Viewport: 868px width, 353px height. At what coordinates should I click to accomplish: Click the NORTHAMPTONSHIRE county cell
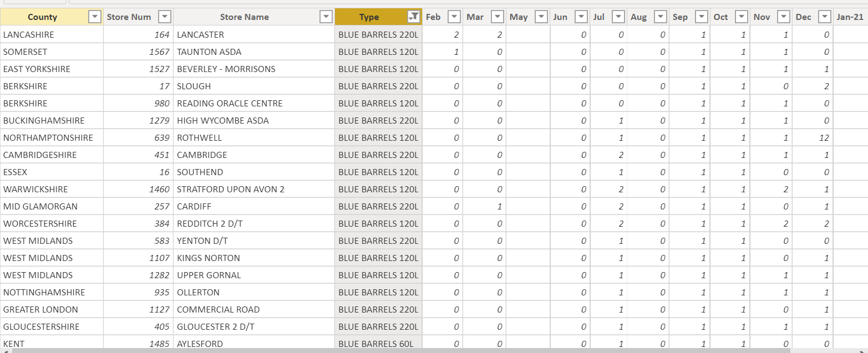coord(52,137)
